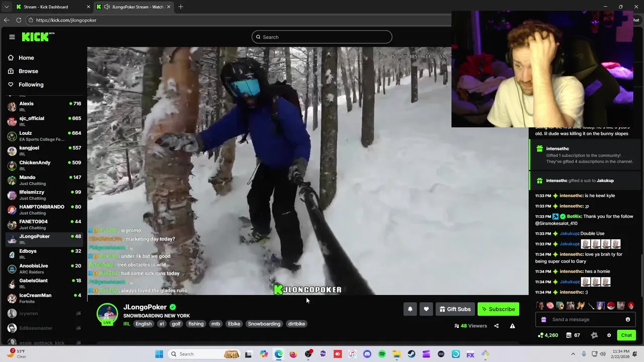644x362 pixels.
Task: Click the report warning triangle icon
Action: pyautogui.click(x=512, y=326)
